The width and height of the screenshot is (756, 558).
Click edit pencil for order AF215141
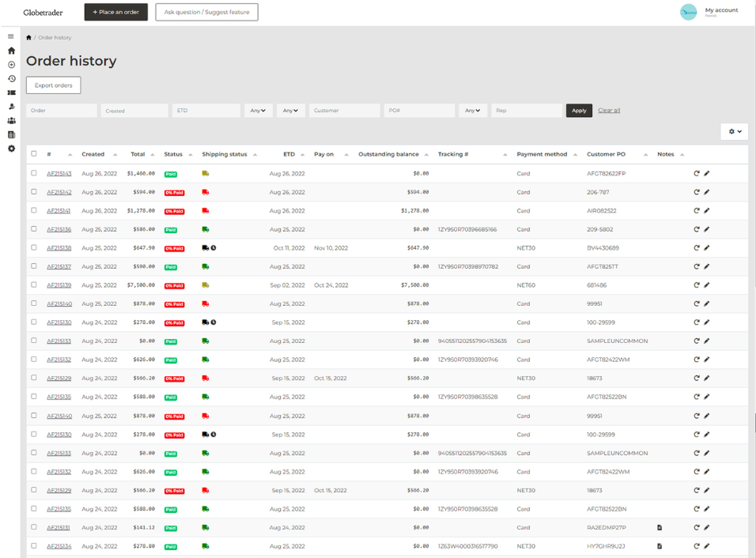706,210
